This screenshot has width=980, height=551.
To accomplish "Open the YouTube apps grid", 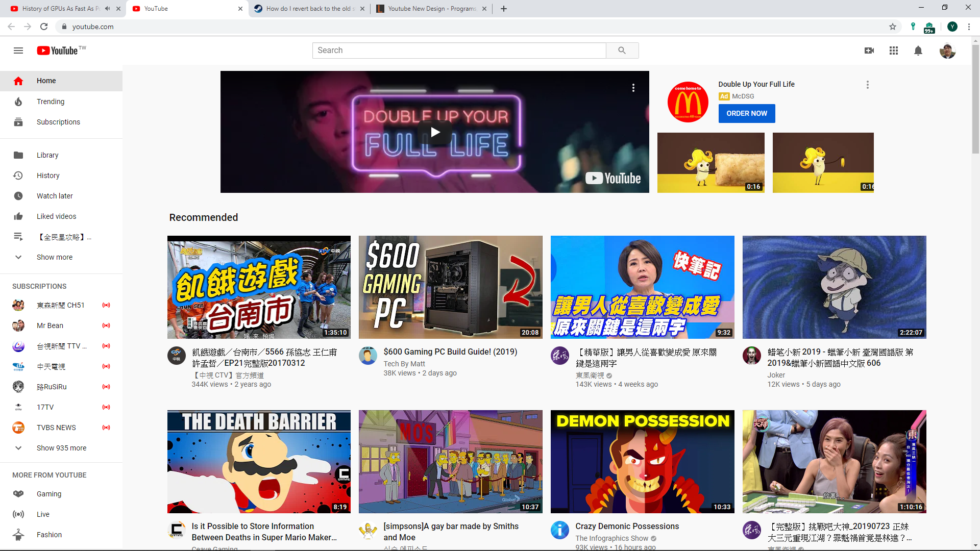I will pos(893,51).
